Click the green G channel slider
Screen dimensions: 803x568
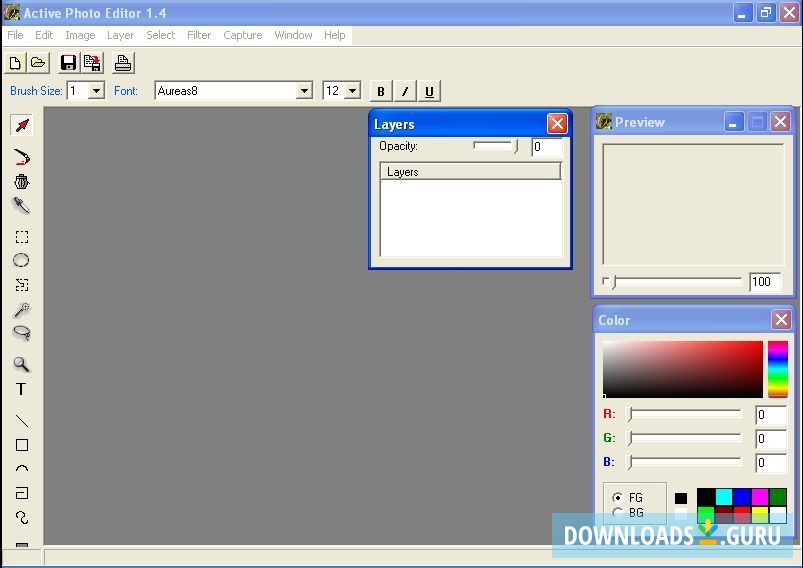[685, 438]
